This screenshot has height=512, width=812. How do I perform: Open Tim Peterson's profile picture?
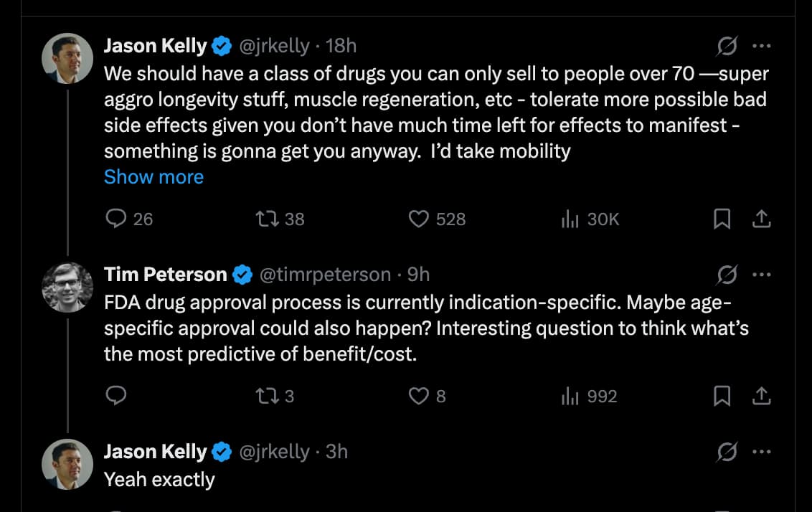coord(67,288)
